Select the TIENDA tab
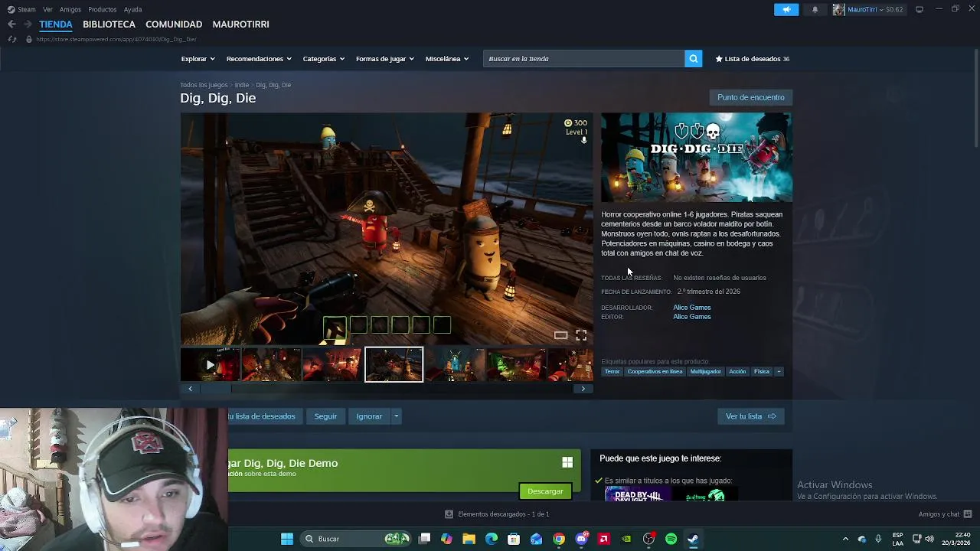The image size is (980, 551). pos(56,24)
